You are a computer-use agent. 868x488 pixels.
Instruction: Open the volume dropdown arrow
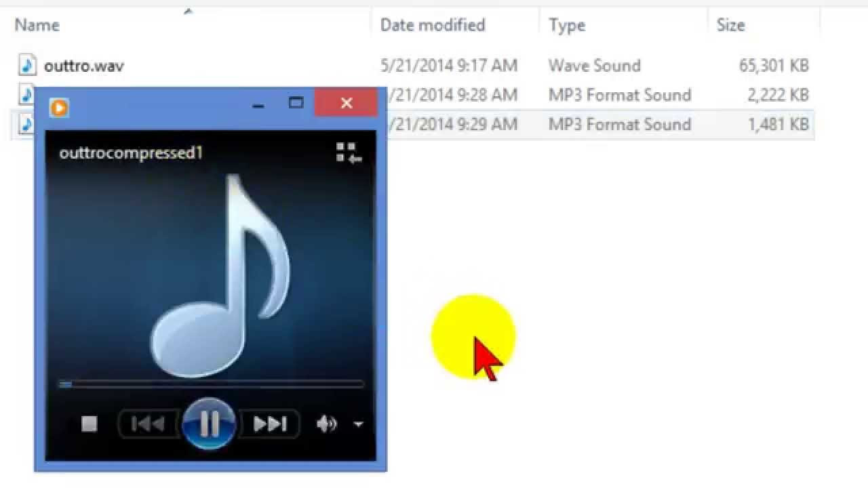pos(358,425)
